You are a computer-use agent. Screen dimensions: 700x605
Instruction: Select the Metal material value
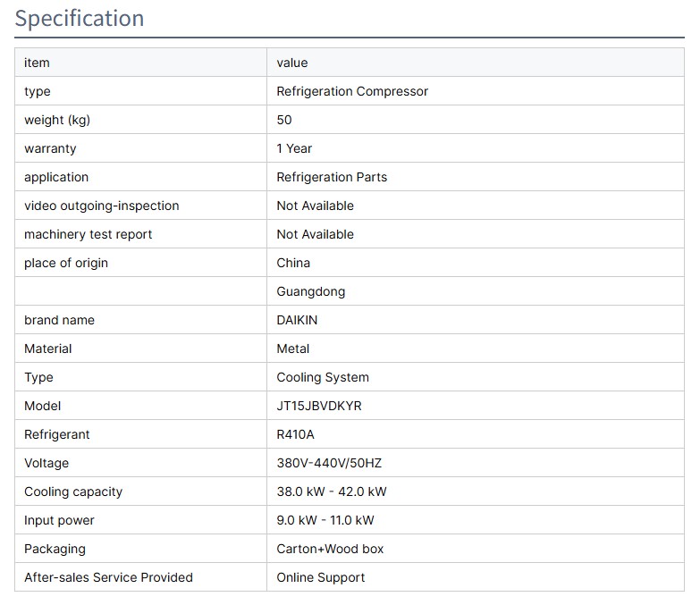pos(293,349)
